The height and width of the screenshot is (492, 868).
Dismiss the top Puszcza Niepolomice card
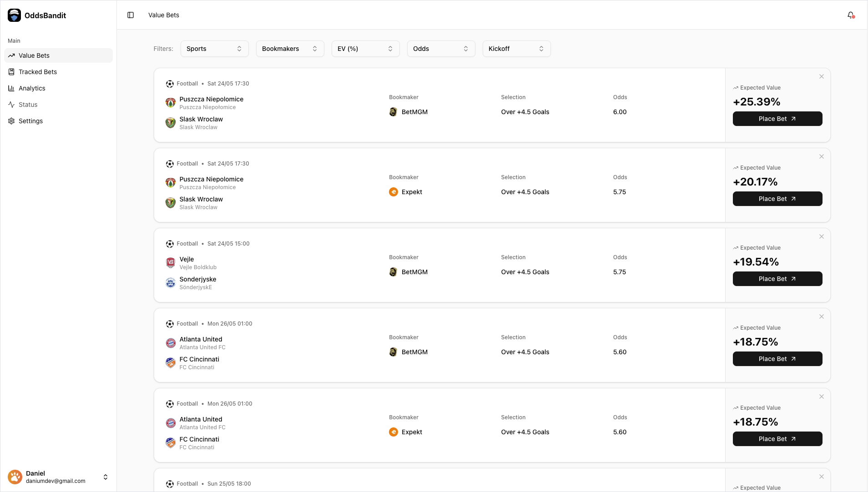[x=821, y=76]
